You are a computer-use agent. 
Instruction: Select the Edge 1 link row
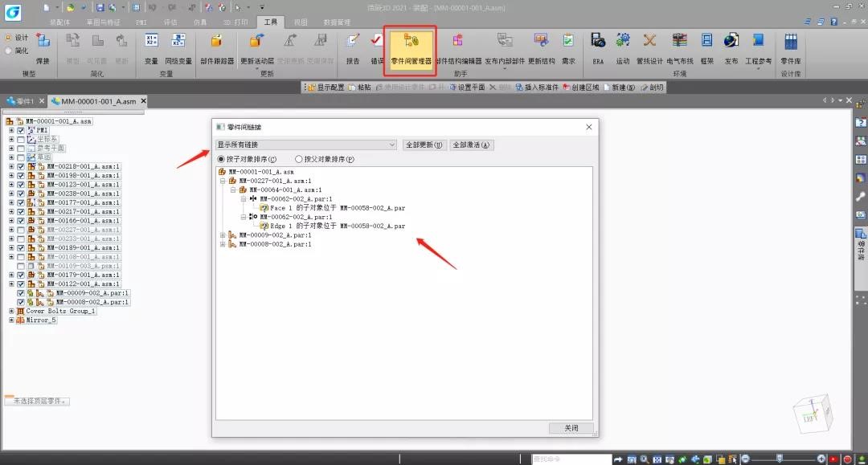[x=333, y=226]
